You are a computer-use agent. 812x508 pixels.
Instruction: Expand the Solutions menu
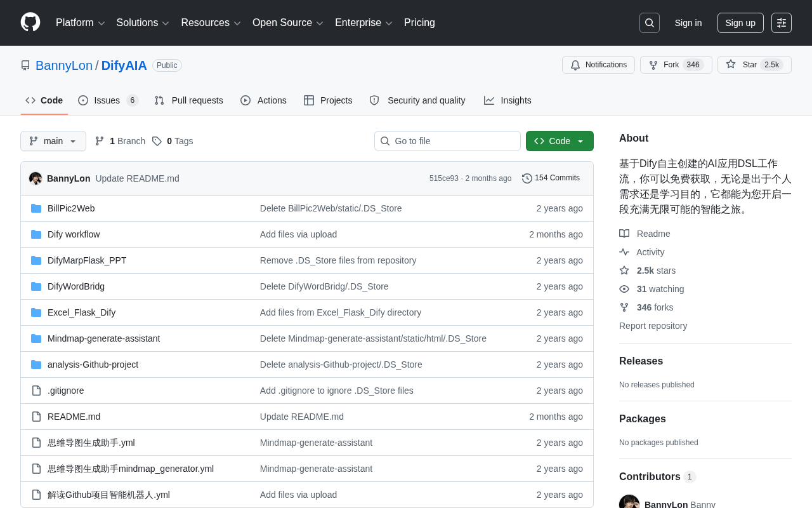click(143, 23)
